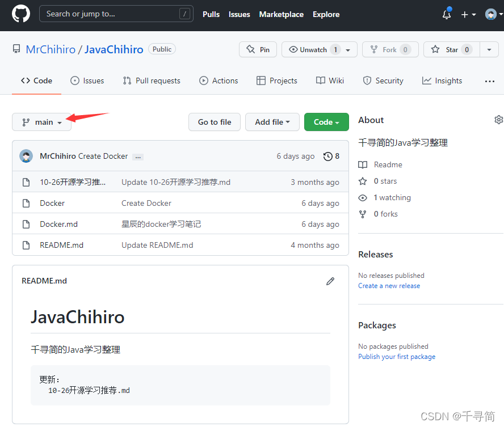
Task: Fork the repository
Action: click(x=390, y=49)
